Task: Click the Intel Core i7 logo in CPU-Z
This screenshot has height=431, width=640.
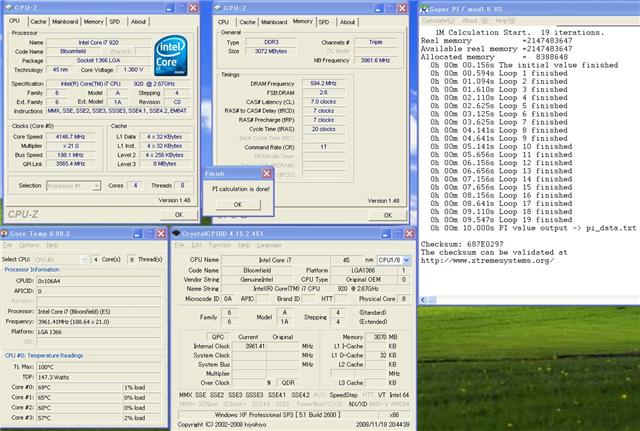Action: [x=171, y=56]
